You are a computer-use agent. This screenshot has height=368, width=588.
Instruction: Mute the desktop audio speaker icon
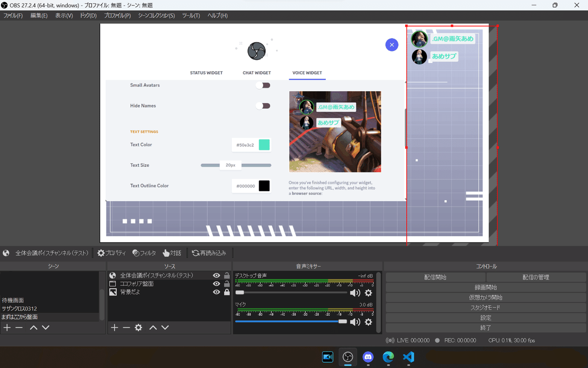pos(355,293)
